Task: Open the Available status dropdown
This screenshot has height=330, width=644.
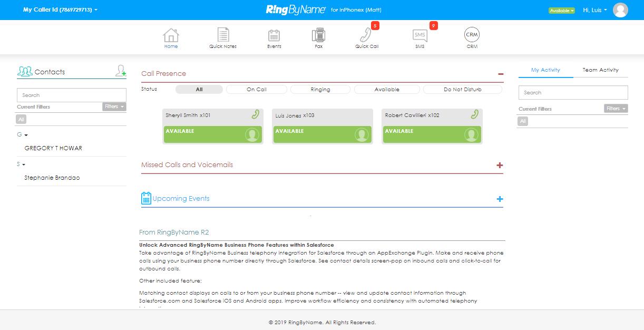Action: point(561,11)
